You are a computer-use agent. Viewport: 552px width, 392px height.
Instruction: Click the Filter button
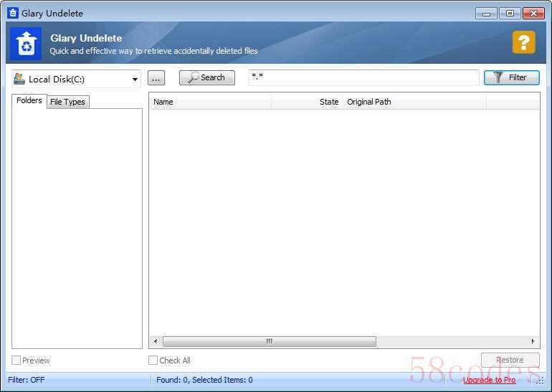512,77
